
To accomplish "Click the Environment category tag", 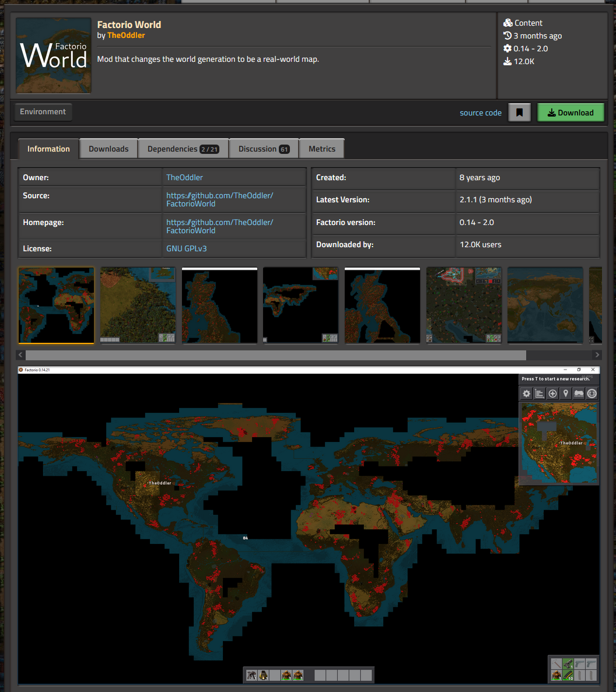I will pyautogui.click(x=43, y=112).
